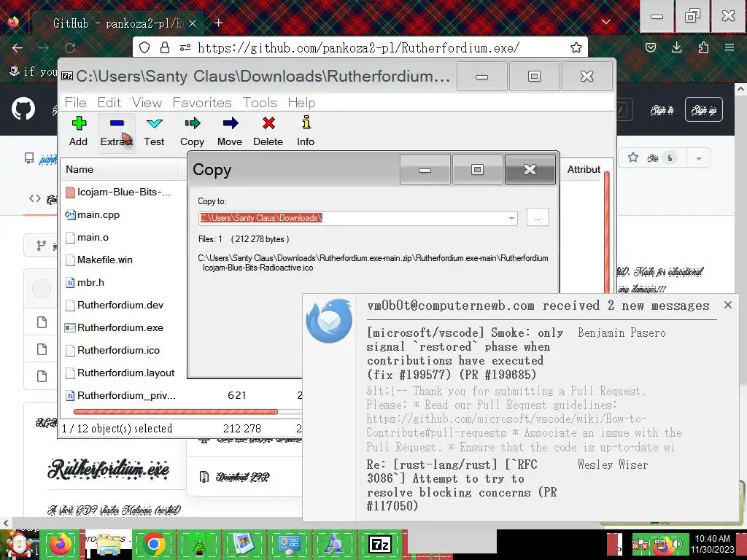Screen dimensions: 747x560
Task: Open a new Firefox tab with plus
Action: (x=219, y=23)
